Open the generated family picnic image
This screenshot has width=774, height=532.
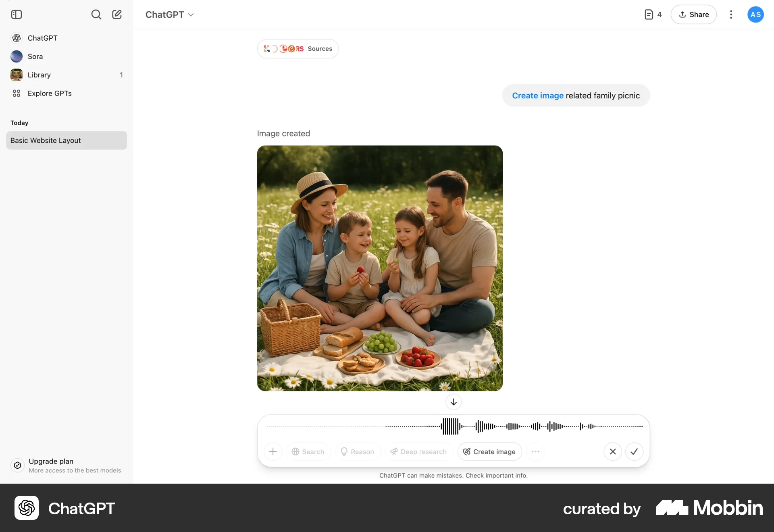click(380, 268)
